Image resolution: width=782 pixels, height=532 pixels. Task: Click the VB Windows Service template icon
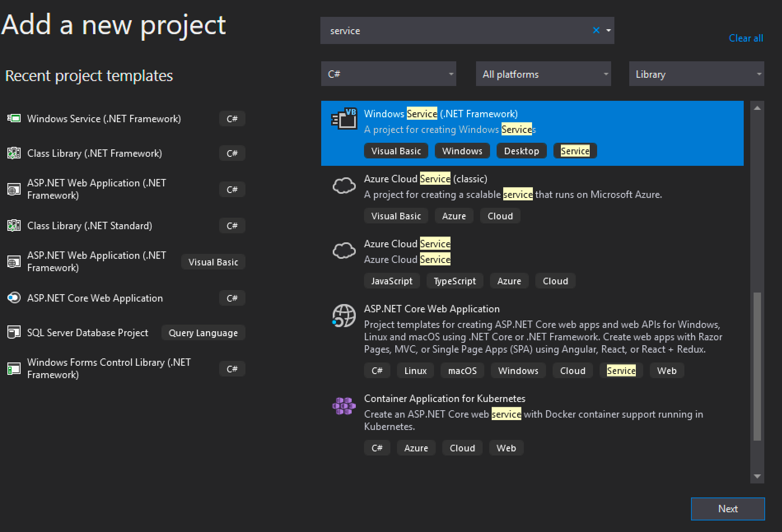coord(344,119)
